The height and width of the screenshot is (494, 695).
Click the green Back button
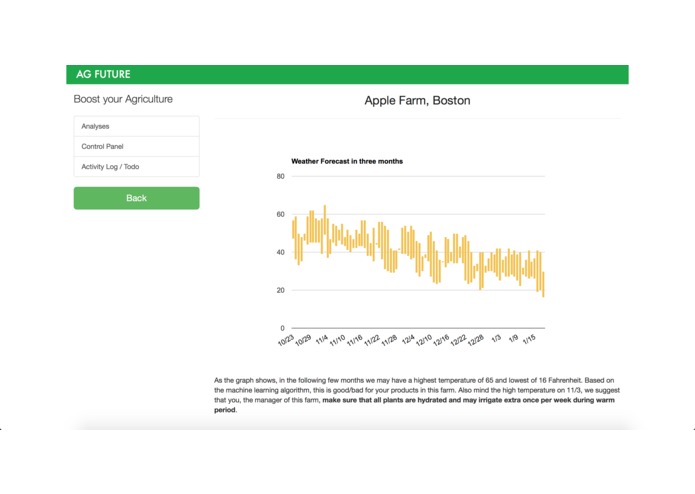[x=137, y=198]
